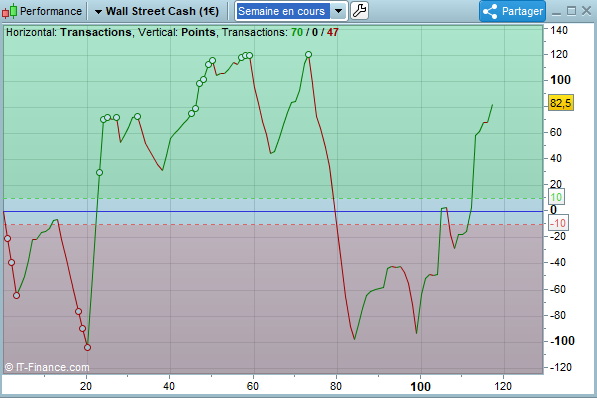Screen dimensions: 597x398
Task: Open the wrench settings tool
Action: [x=359, y=11]
